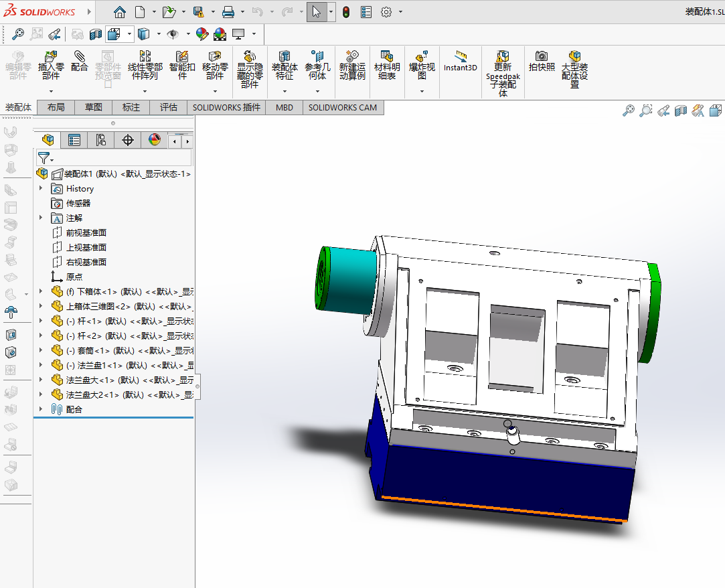This screenshot has height=588, width=725.
Task: Open the Options gear icon
Action: (386, 12)
